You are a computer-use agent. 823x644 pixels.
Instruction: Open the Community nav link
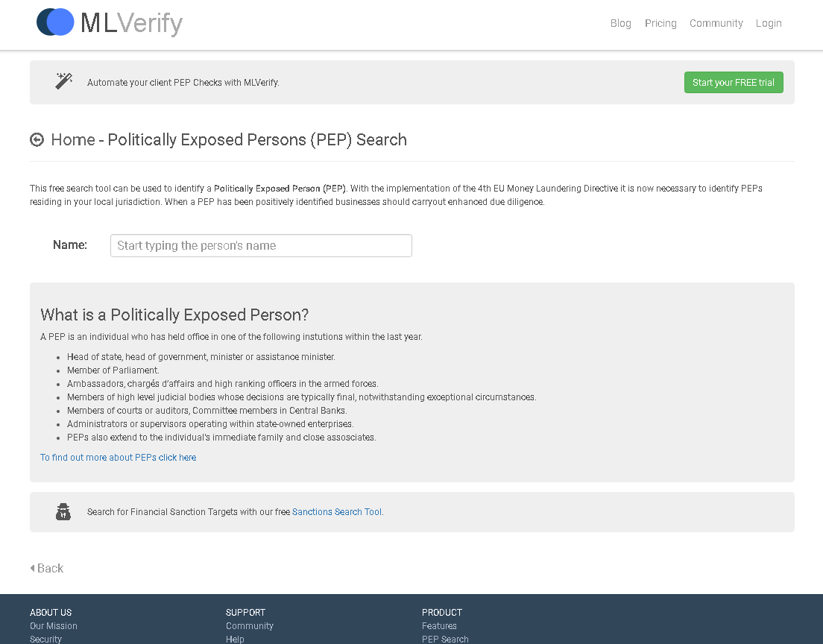[716, 23]
